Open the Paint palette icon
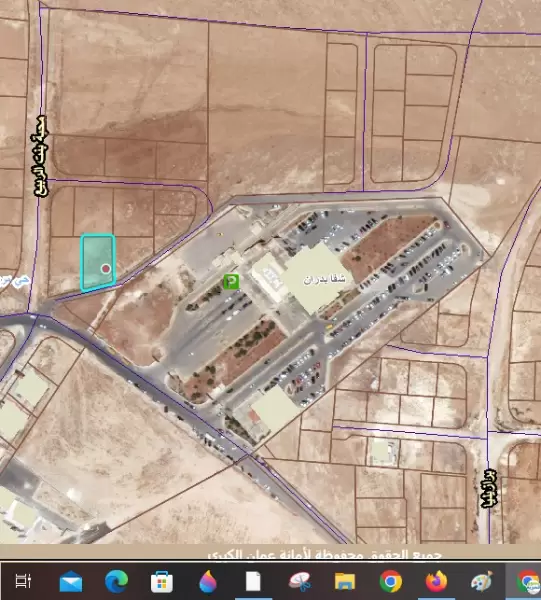This screenshot has width=541, height=600. tap(482, 581)
